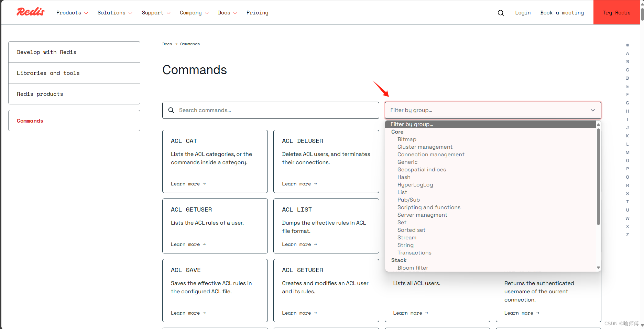Click the Commands breadcrumb link
Screen dimensions: 644x329
point(190,44)
